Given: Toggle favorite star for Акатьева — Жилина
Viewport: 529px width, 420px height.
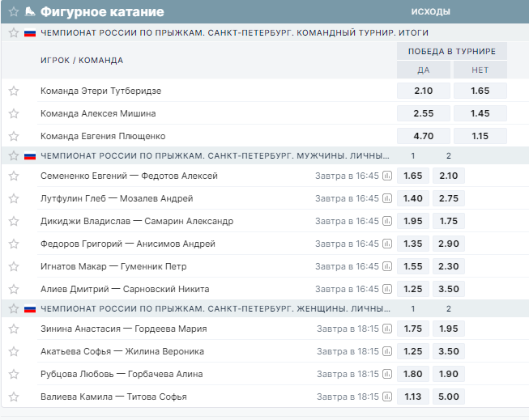Looking at the screenshot, I should tap(13, 351).
